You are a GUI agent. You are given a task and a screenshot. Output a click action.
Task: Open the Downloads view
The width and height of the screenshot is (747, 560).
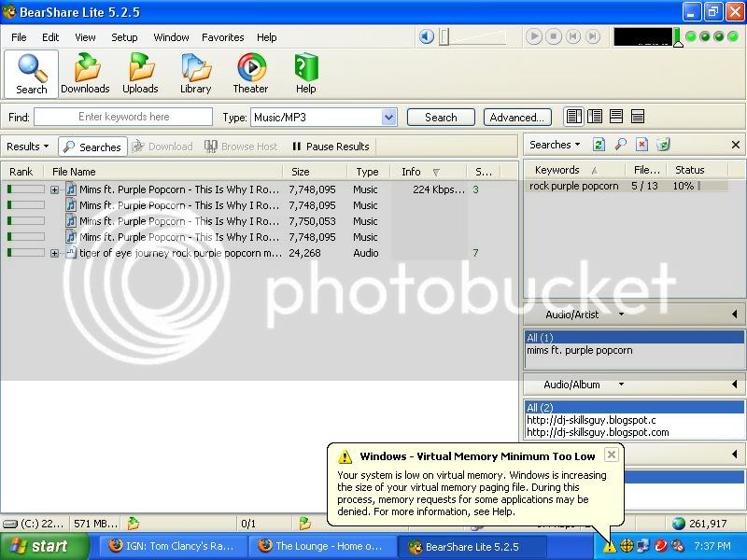point(85,75)
